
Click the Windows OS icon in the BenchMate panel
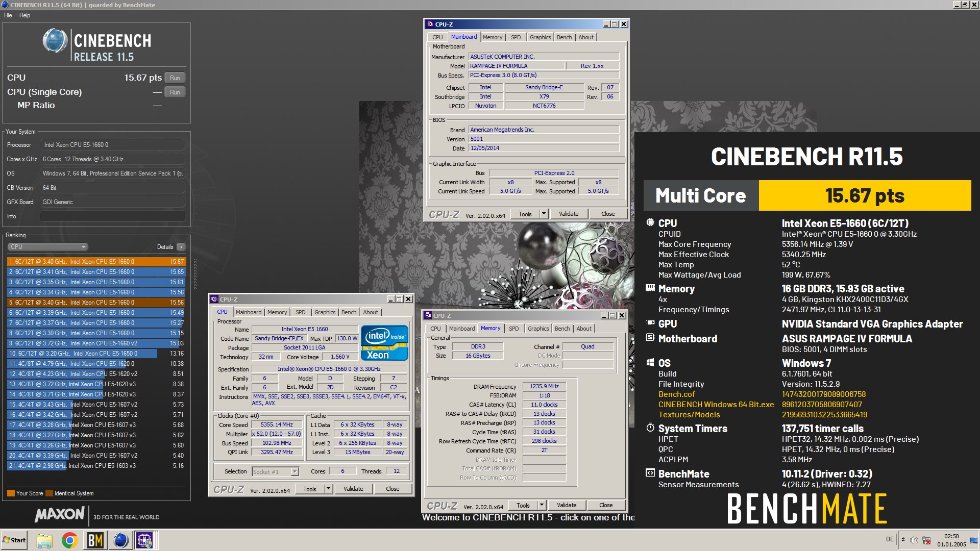tap(650, 362)
